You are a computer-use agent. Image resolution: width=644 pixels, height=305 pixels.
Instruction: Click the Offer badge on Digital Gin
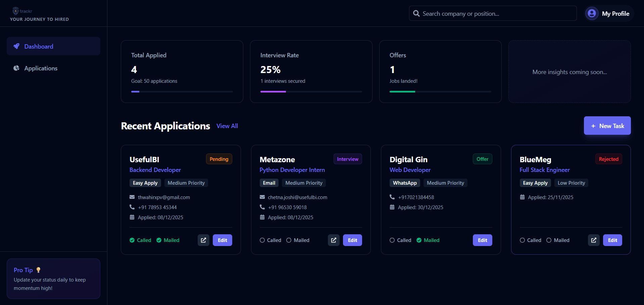[x=482, y=159]
